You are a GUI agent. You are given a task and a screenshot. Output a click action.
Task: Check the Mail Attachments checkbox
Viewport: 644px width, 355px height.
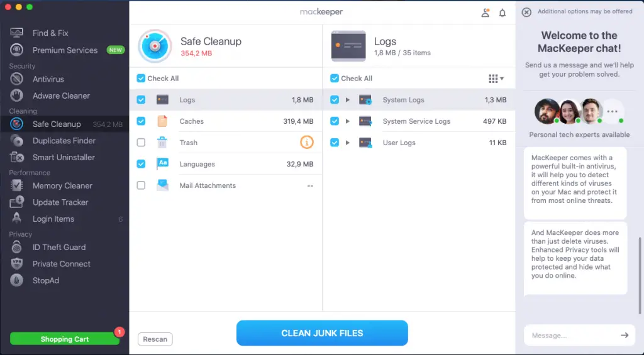141,185
